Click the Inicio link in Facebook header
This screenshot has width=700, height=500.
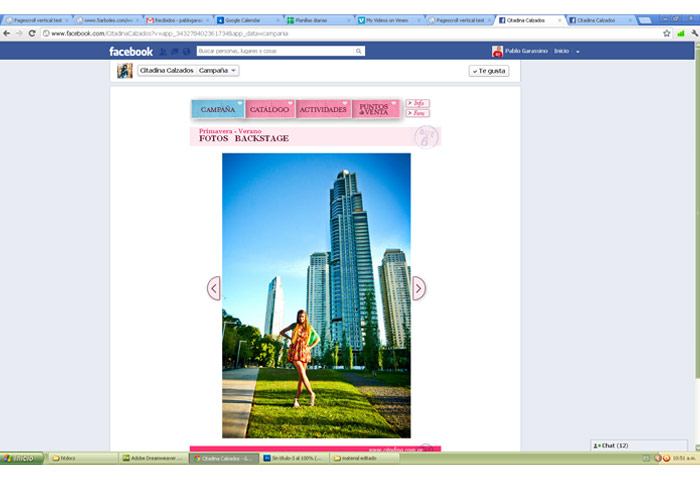coord(562,51)
